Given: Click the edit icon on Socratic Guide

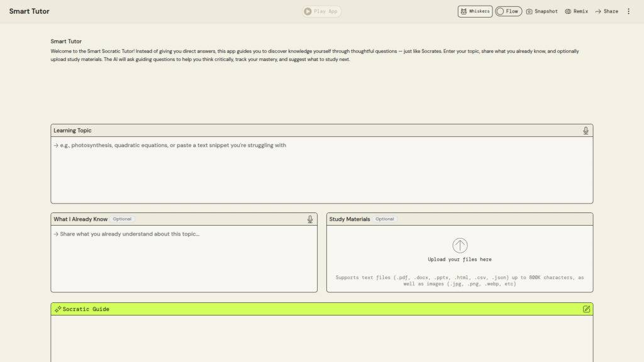Looking at the screenshot, I should tap(586, 309).
